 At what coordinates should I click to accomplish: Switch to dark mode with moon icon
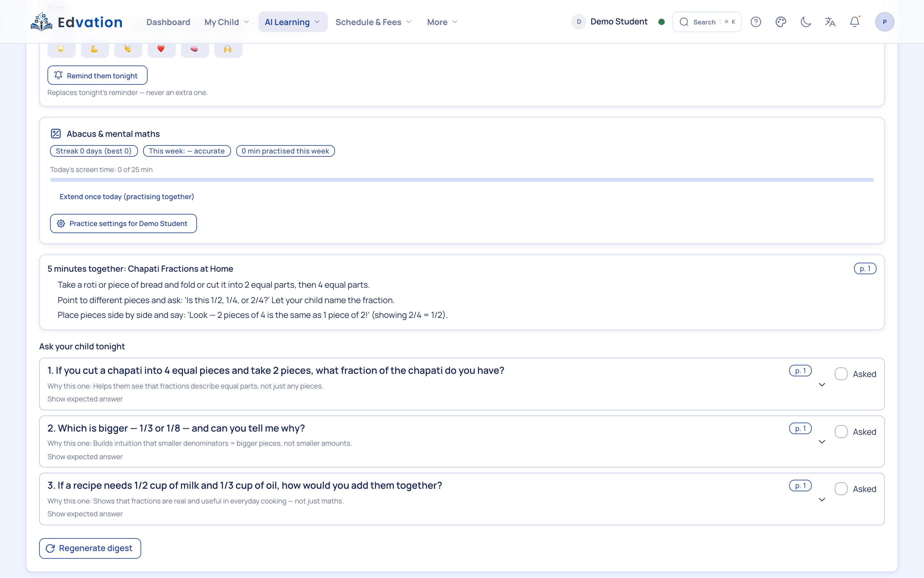(806, 22)
